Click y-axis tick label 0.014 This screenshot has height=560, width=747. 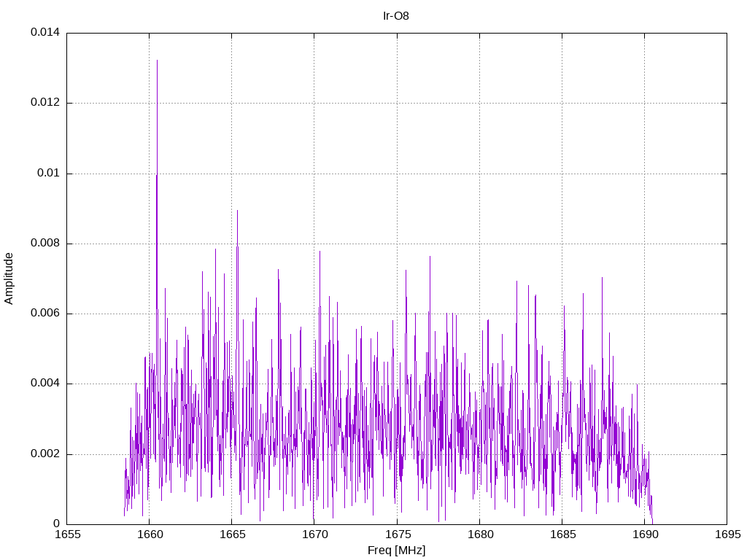pos(45,32)
